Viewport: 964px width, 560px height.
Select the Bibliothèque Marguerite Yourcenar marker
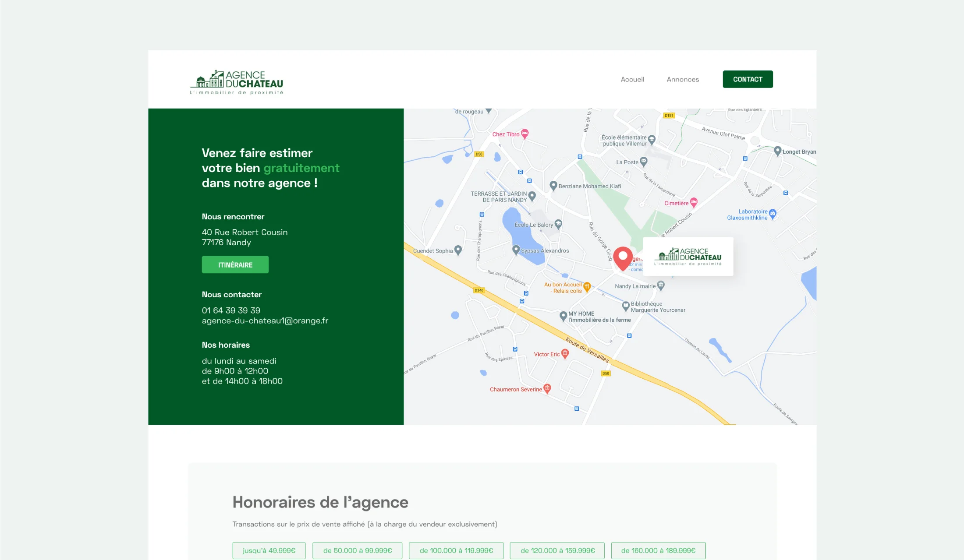625,306
